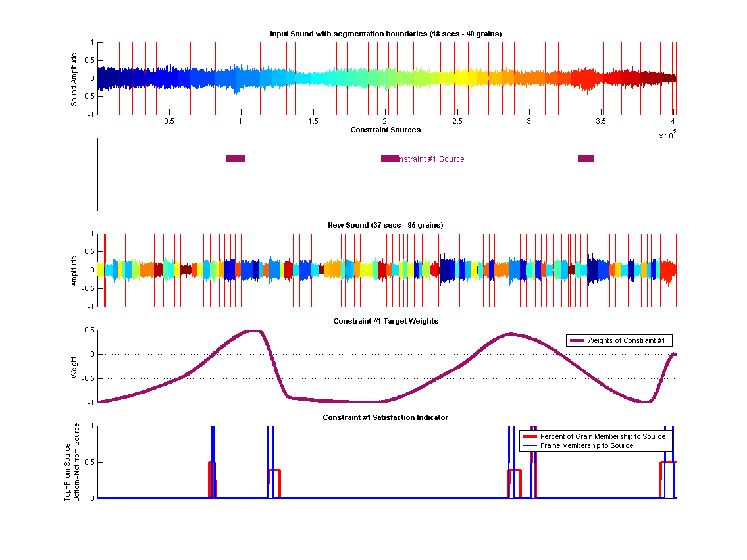Click the '2.5' x-axis tick label

coord(457,122)
